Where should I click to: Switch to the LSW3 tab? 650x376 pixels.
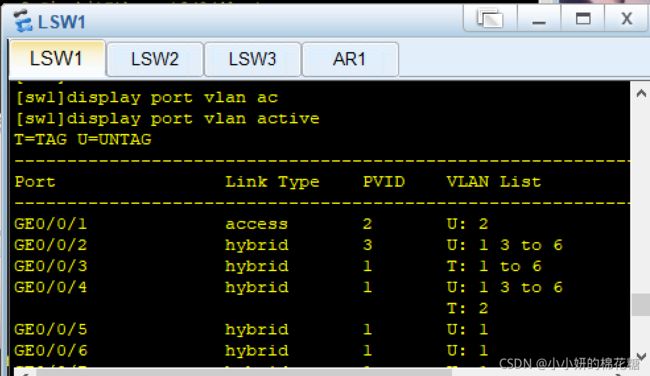click(252, 59)
